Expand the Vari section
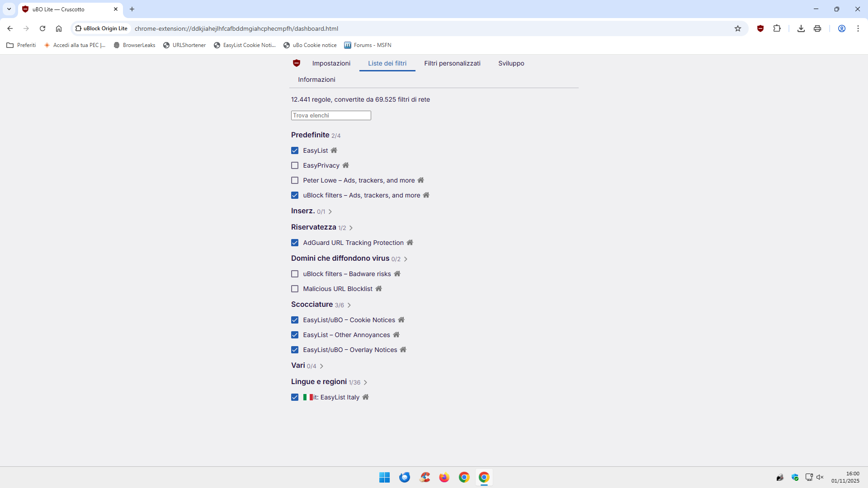 pos(321,366)
